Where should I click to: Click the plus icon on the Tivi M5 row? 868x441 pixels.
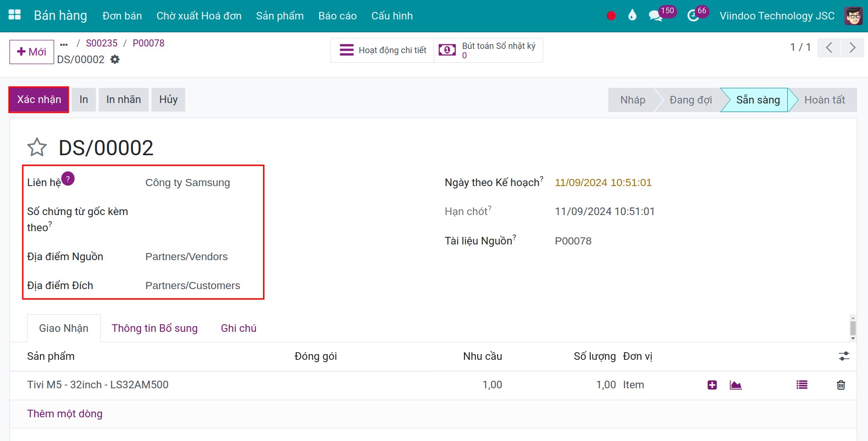point(712,385)
